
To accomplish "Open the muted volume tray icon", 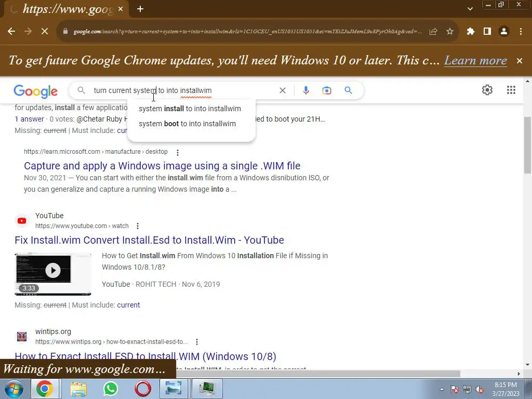I will click(480, 390).
